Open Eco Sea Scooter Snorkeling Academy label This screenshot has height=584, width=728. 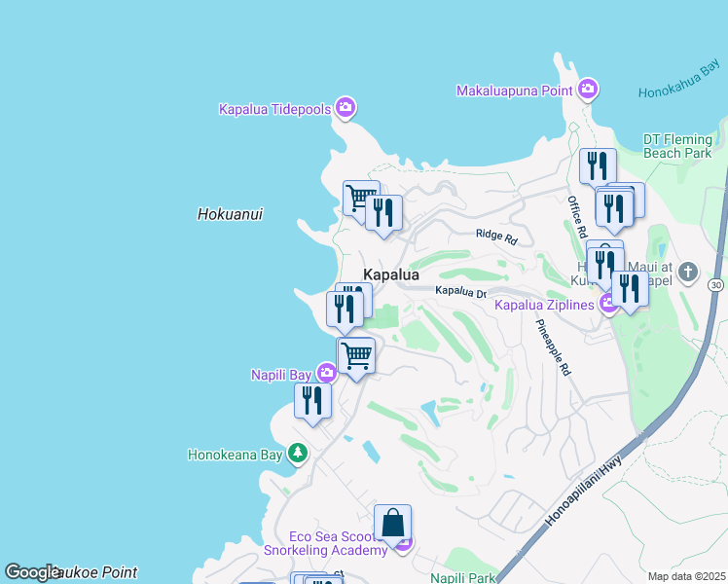[325, 543]
